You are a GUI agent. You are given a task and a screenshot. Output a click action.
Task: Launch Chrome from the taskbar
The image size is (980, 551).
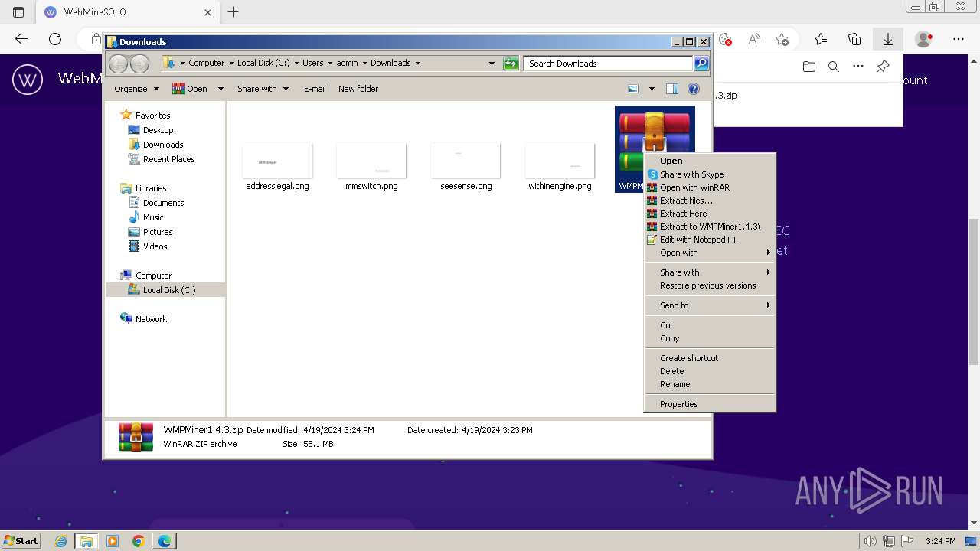click(x=139, y=541)
